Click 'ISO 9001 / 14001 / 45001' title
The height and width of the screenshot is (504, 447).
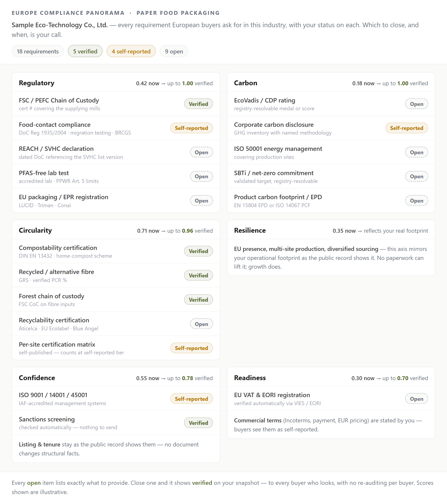53,395
